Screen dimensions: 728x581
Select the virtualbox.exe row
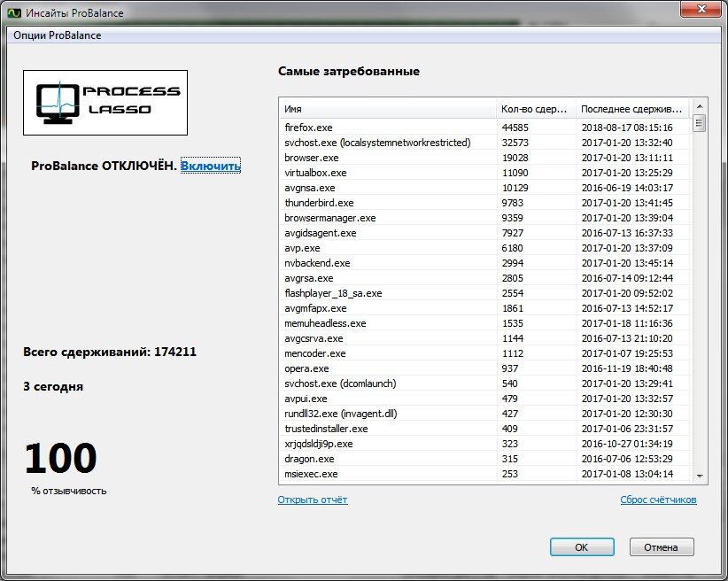point(485,173)
